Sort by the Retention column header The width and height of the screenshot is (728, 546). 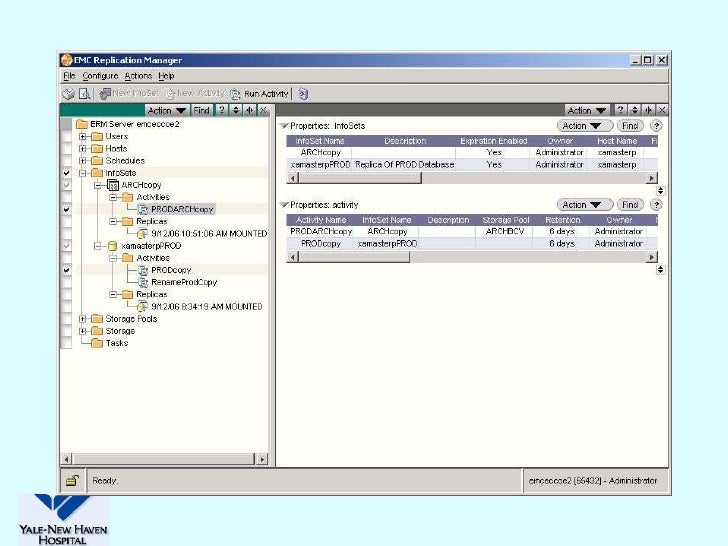pyautogui.click(x=563, y=220)
